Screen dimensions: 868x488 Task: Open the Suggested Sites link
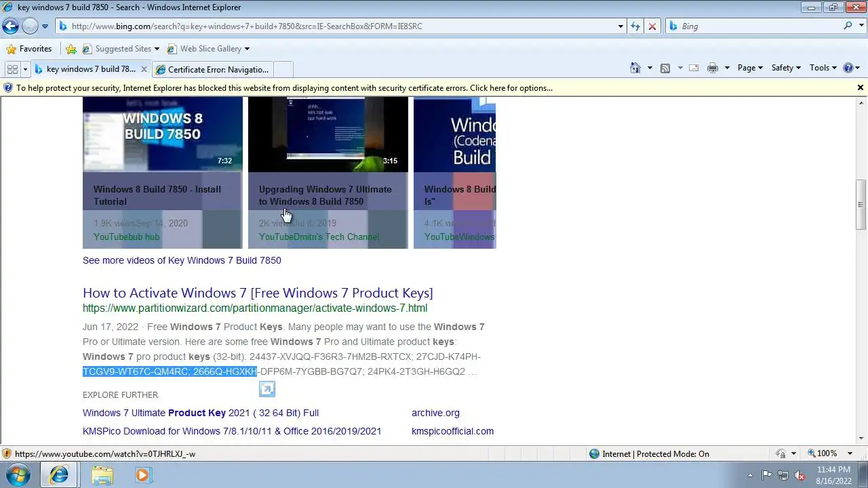(x=120, y=49)
